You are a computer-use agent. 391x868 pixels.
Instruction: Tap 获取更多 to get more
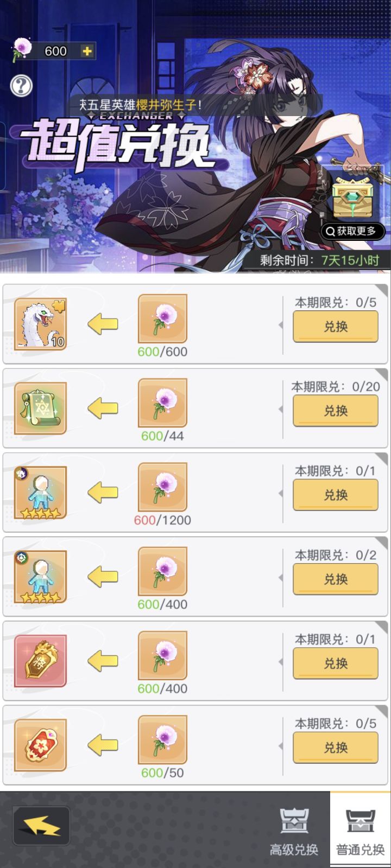point(353,231)
